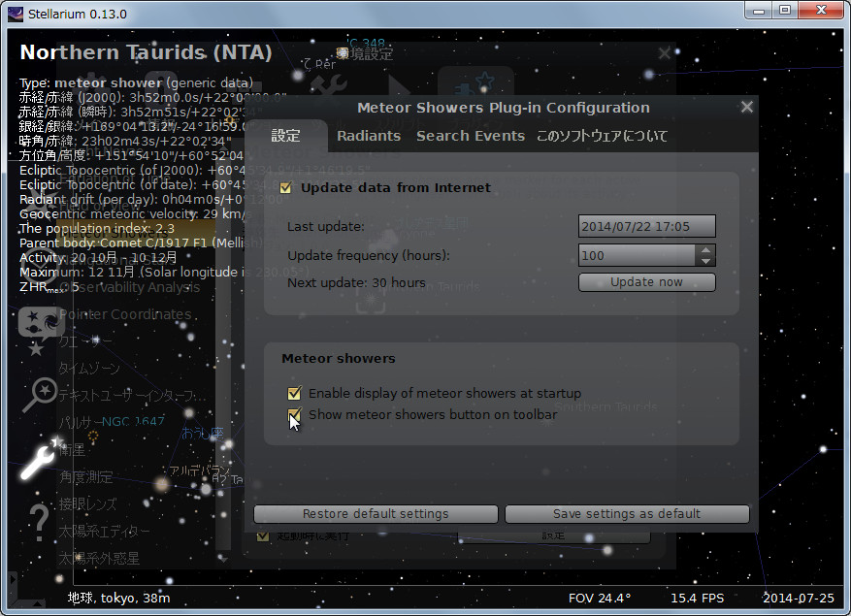The width and height of the screenshot is (851, 616).
Task: Click Restore default settings button
Action: [x=376, y=514]
